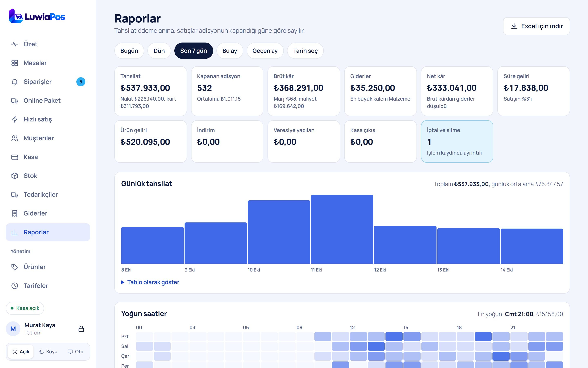
Task: Click the Süre geliri ₺17.838,00 value
Action: [x=526, y=88]
